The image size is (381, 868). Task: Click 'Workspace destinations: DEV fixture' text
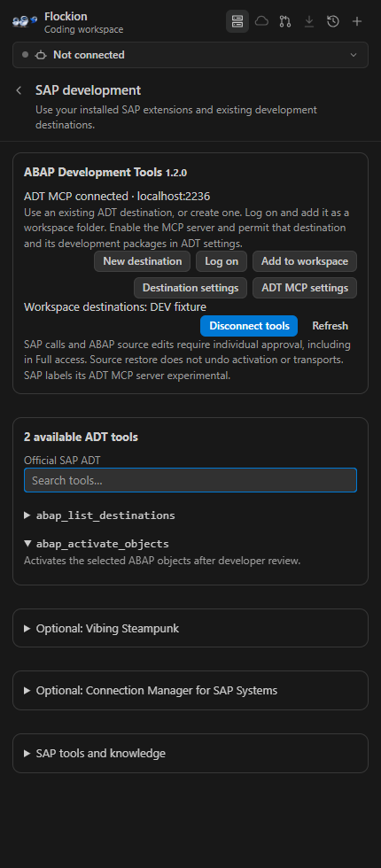[115, 306]
